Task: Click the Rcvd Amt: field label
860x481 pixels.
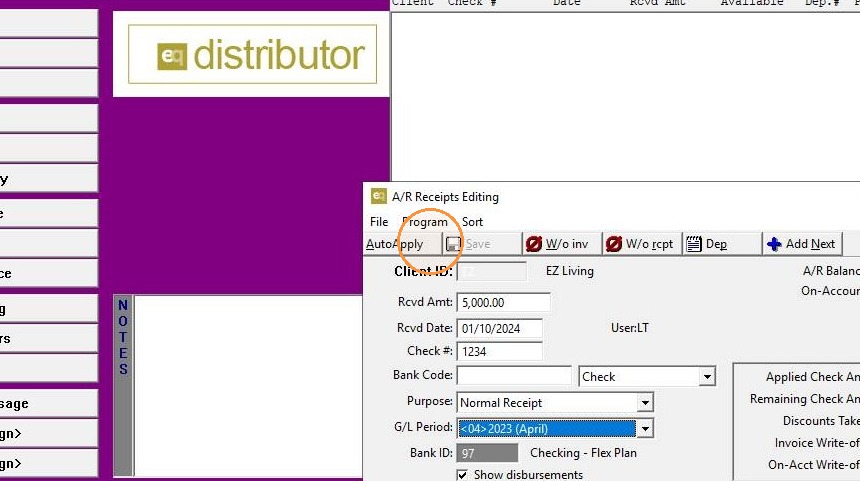Action: pyautogui.click(x=425, y=302)
